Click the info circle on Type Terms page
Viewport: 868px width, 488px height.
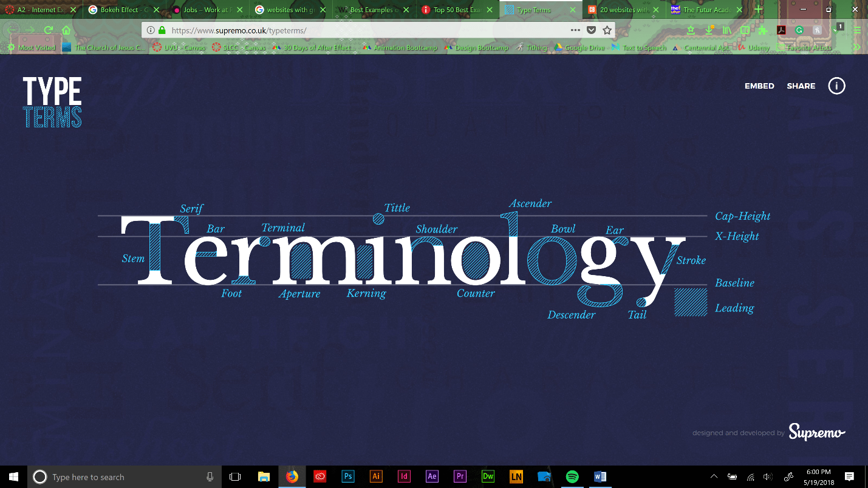point(836,86)
